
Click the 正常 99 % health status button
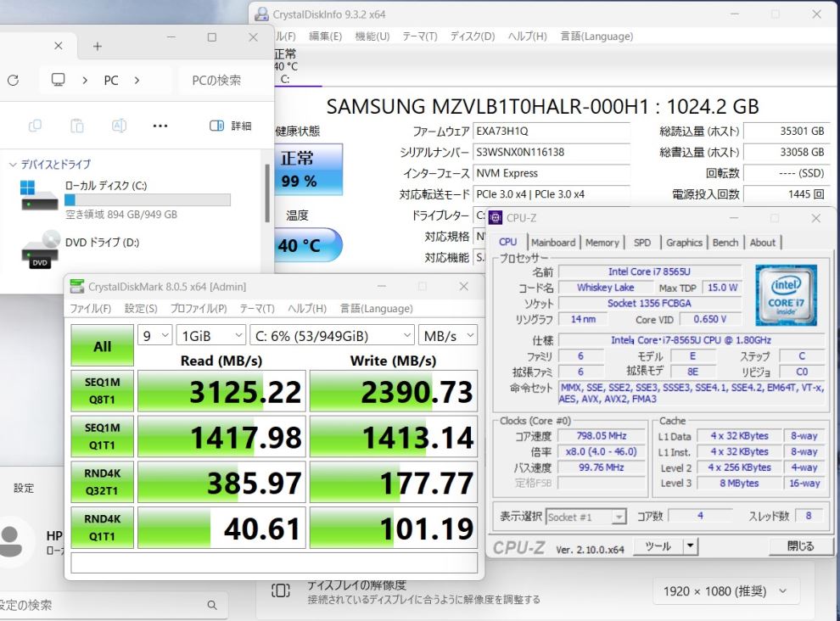click(309, 170)
